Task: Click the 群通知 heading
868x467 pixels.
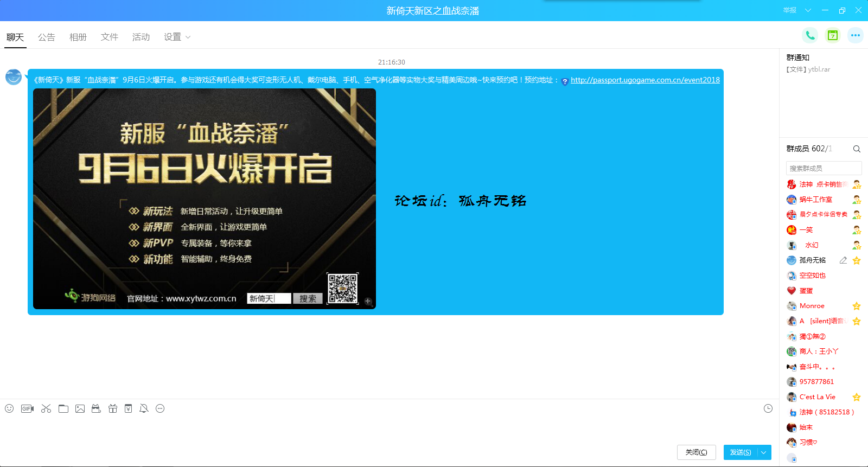Action: [x=798, y=57]
